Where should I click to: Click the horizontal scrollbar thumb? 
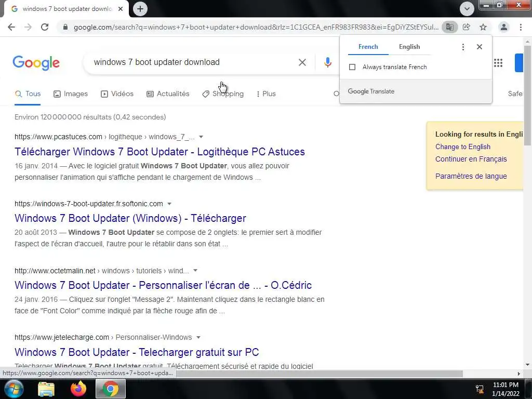tap(319, 374)
